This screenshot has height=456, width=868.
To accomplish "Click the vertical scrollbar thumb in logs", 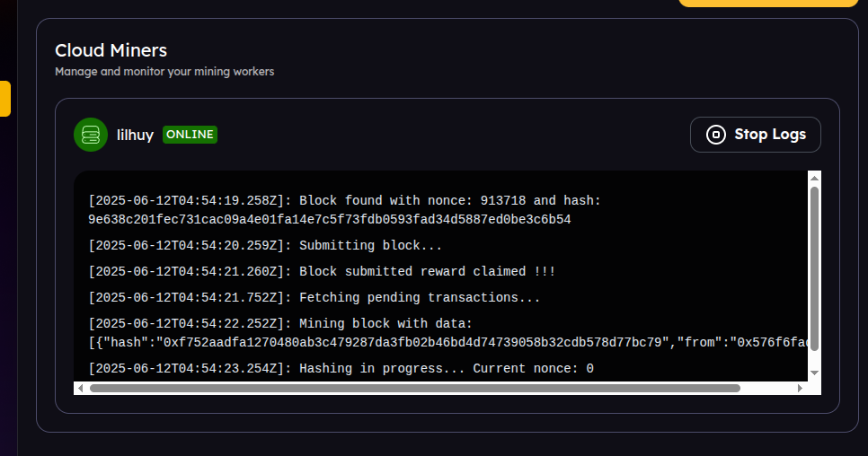I will tap(814, 269).
